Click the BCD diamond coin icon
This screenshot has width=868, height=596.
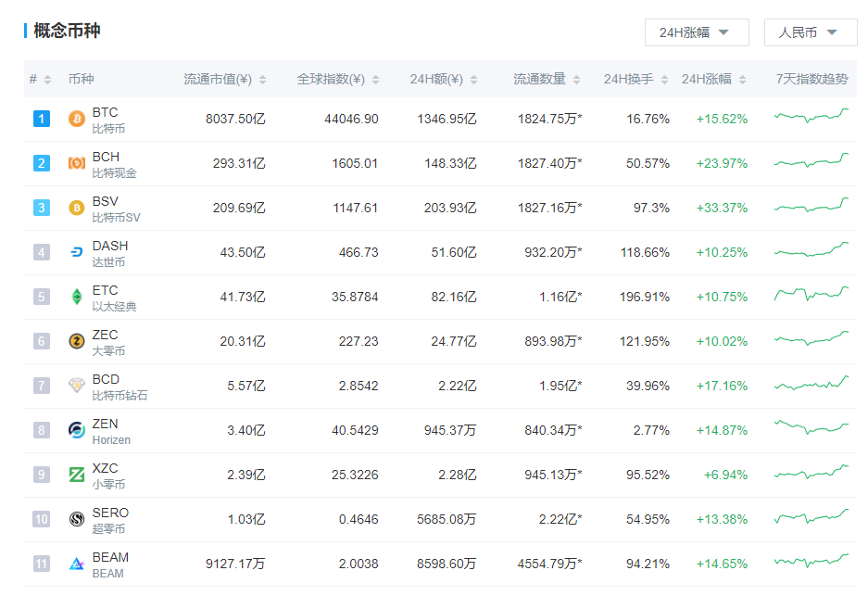76,385
